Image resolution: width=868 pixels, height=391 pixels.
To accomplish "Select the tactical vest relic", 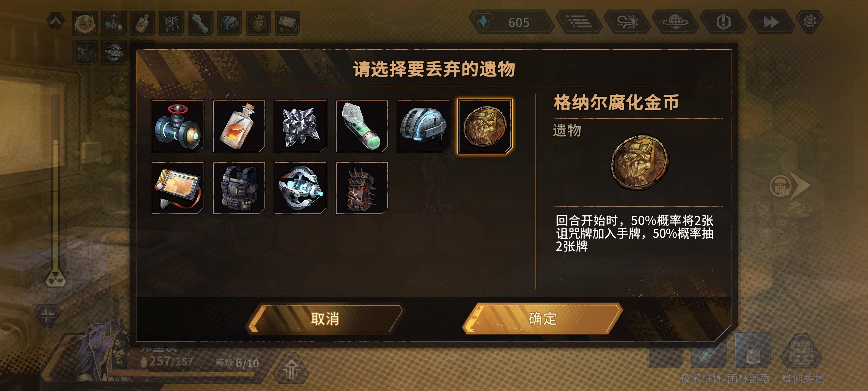I will tap(239, 188).
